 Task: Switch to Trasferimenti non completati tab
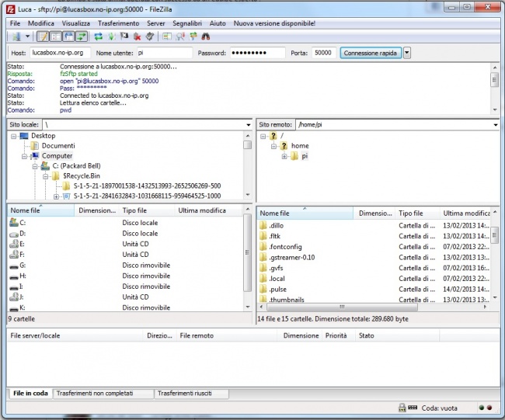click(x=103, y=394)
